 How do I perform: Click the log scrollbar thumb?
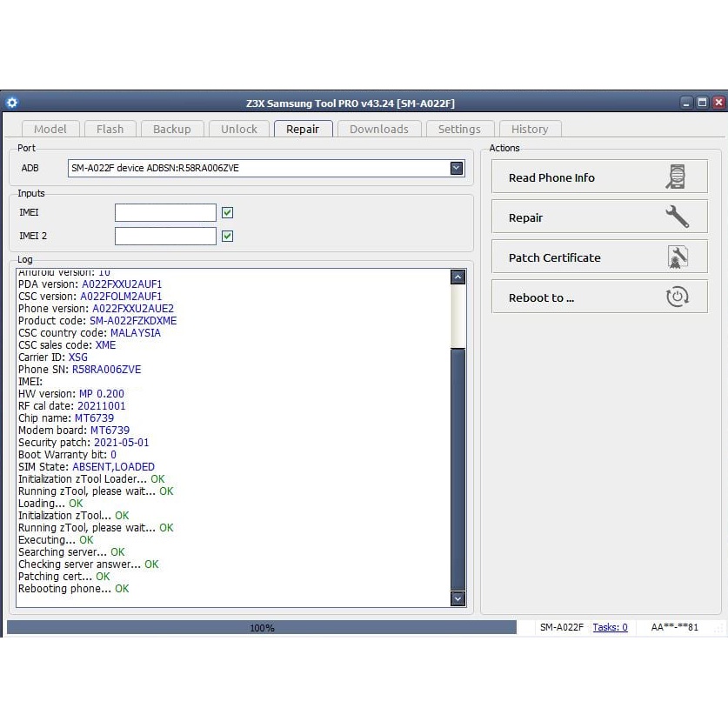click(x=458, y=469)
